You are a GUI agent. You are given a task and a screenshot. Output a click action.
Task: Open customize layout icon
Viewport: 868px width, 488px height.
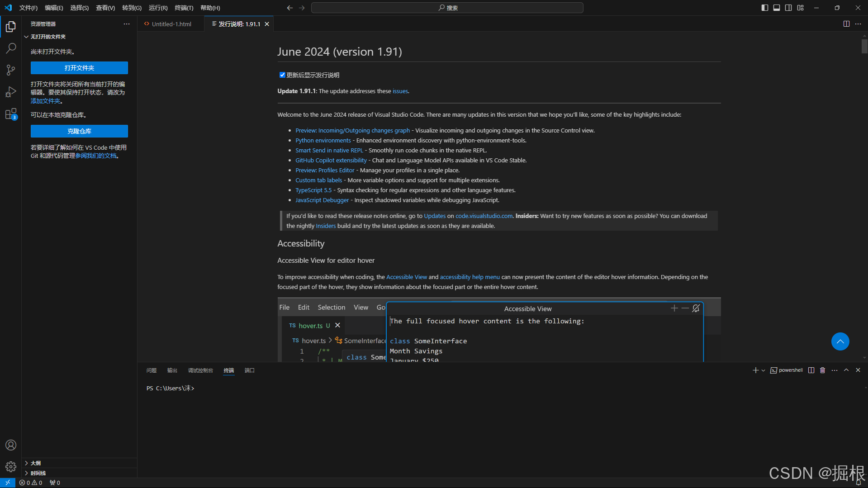801,8
